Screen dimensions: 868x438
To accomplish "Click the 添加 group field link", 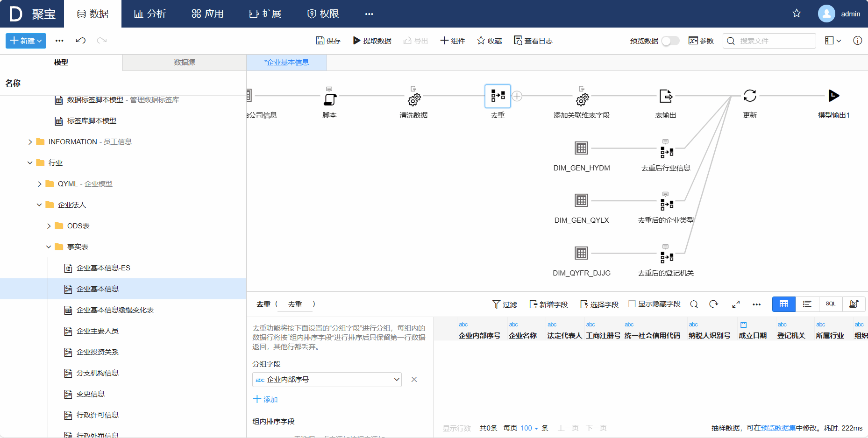I will pos(265,399).
